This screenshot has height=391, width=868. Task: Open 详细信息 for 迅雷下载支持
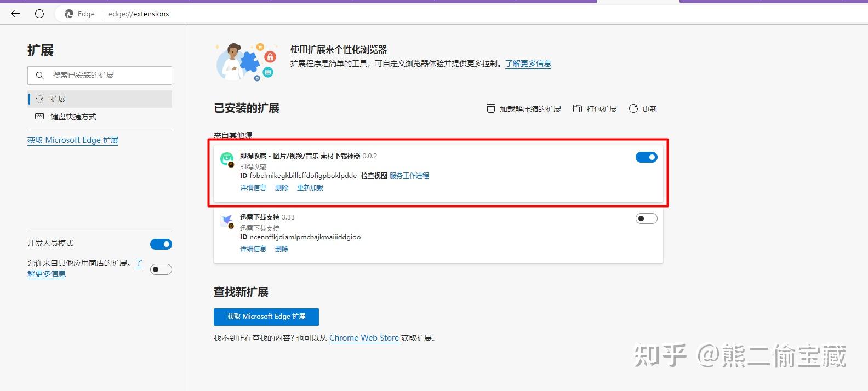(x=253, y=249)
